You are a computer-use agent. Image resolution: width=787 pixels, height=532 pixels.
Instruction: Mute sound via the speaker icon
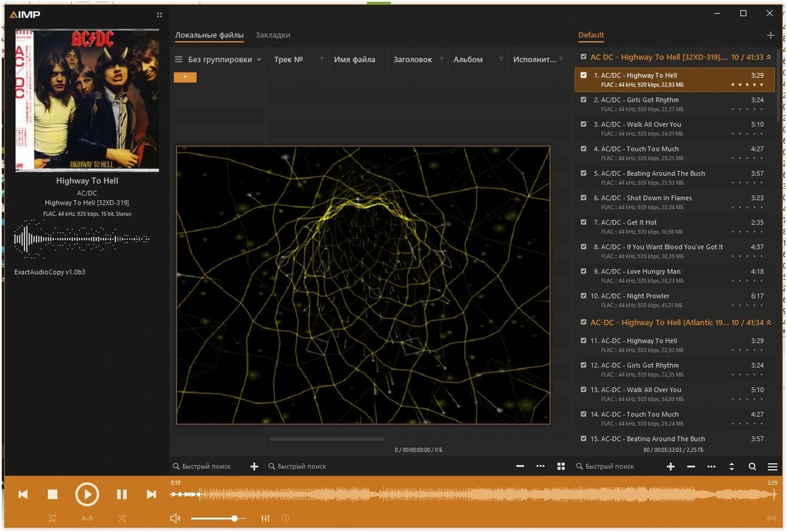click(175, 518)
